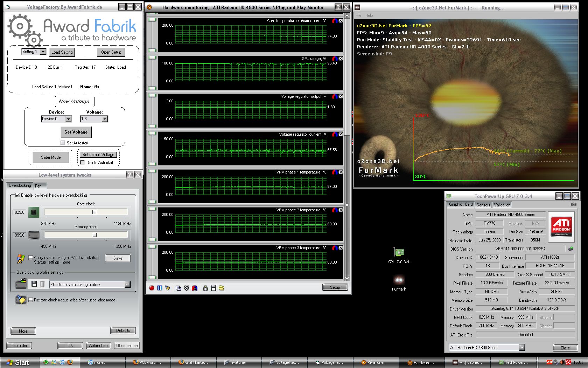Click the BIOS save chip icon in GPU-Z
588x368 pixels.
pos(571,249)
